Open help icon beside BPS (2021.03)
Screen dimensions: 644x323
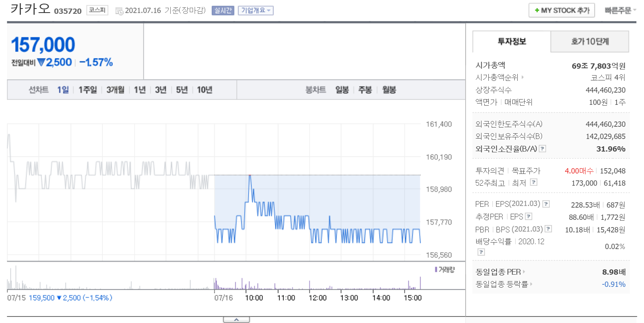[x=549, y=229]
